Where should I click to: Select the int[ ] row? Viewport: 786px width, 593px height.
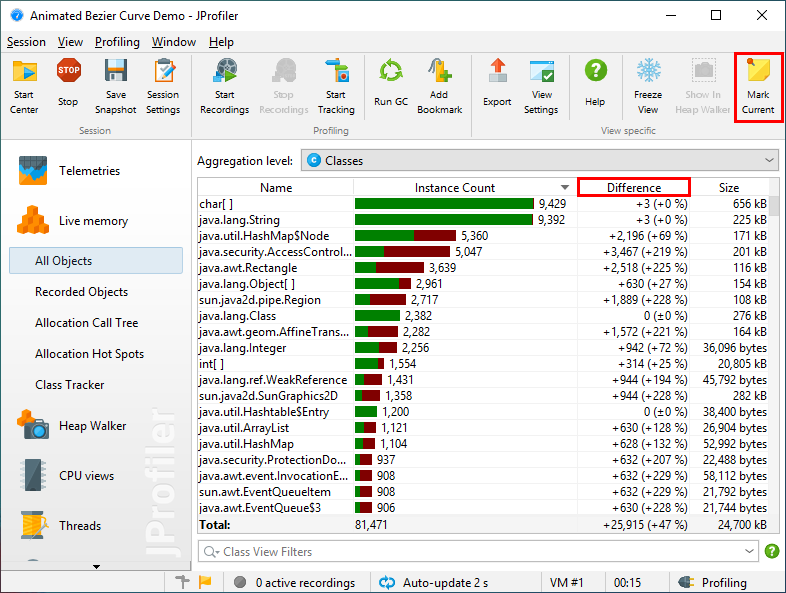pyautogui.click(x=483, y=364)
